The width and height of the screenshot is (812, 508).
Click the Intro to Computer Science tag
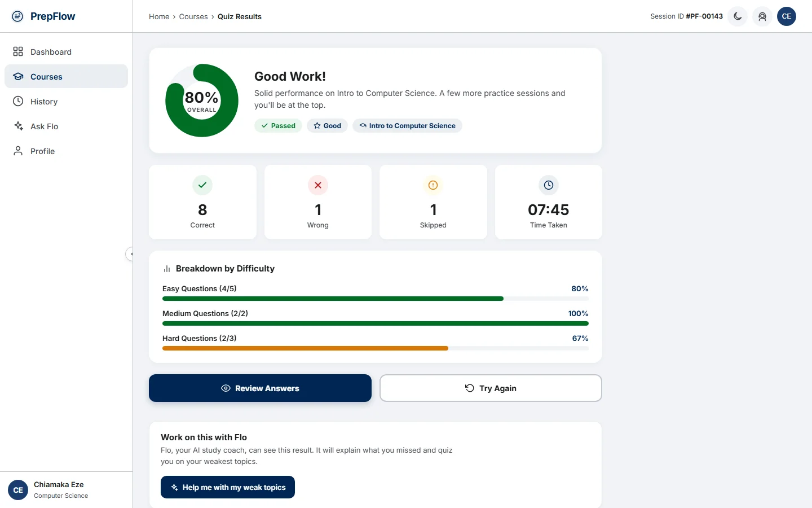[x=407, y=126]
